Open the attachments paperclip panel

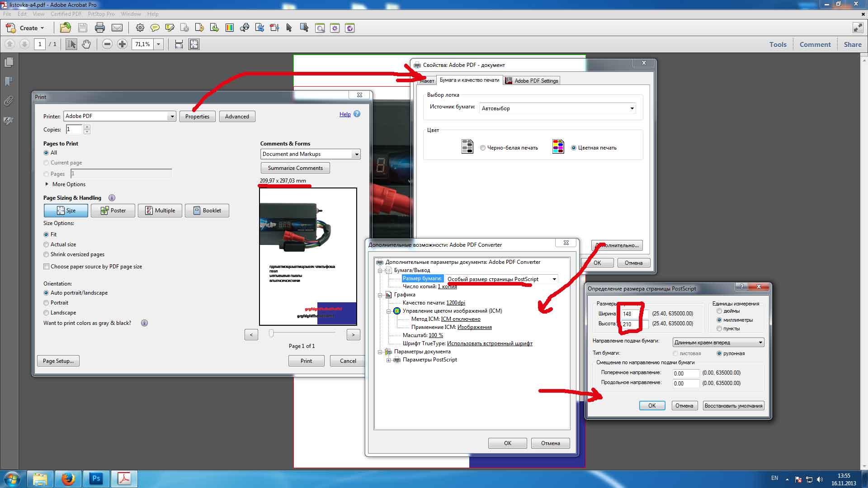coord(9,101)
